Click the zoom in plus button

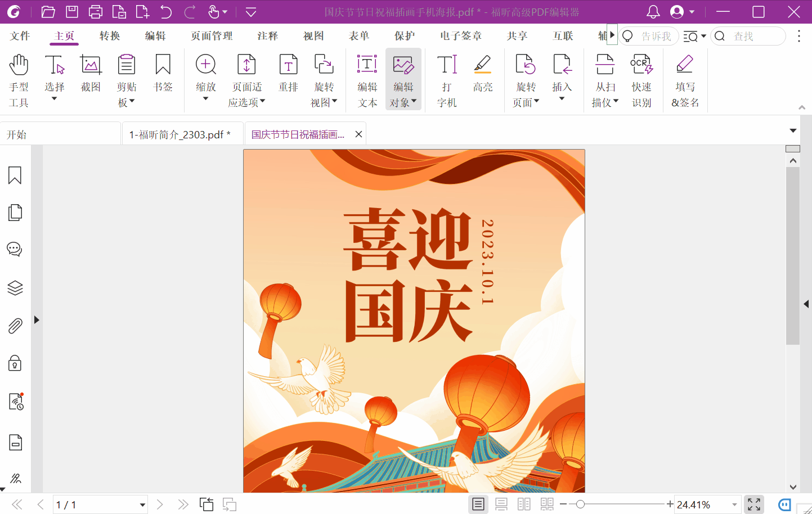coord(670,504)
